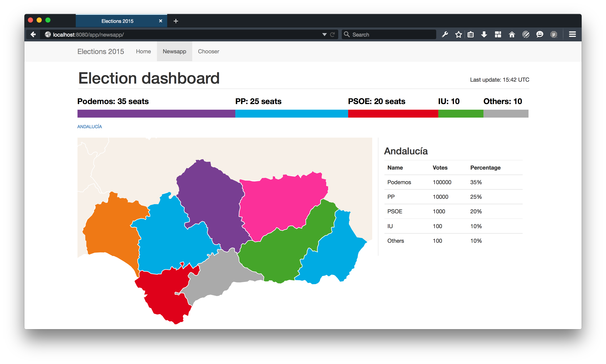This screenshot has height=364, width=606.
Task: Open a new tab with plus
Action: tap(176, 21)
